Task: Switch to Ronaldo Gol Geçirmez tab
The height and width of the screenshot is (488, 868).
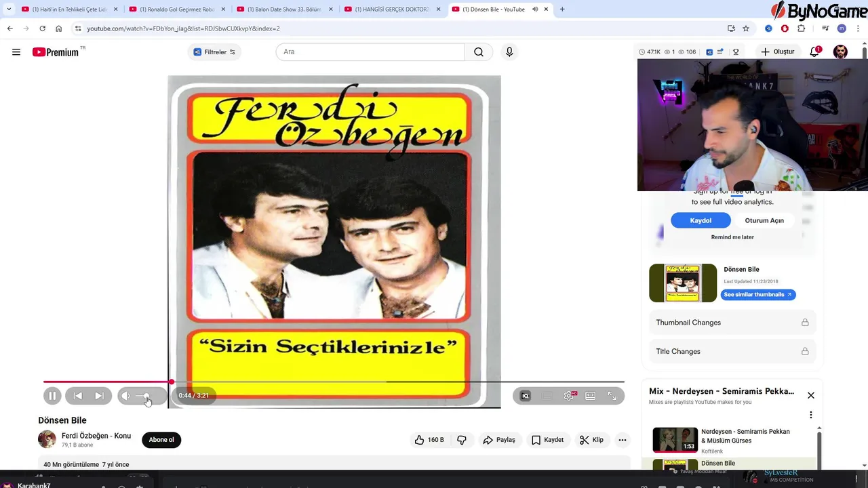Action: (x=176, y=9)
